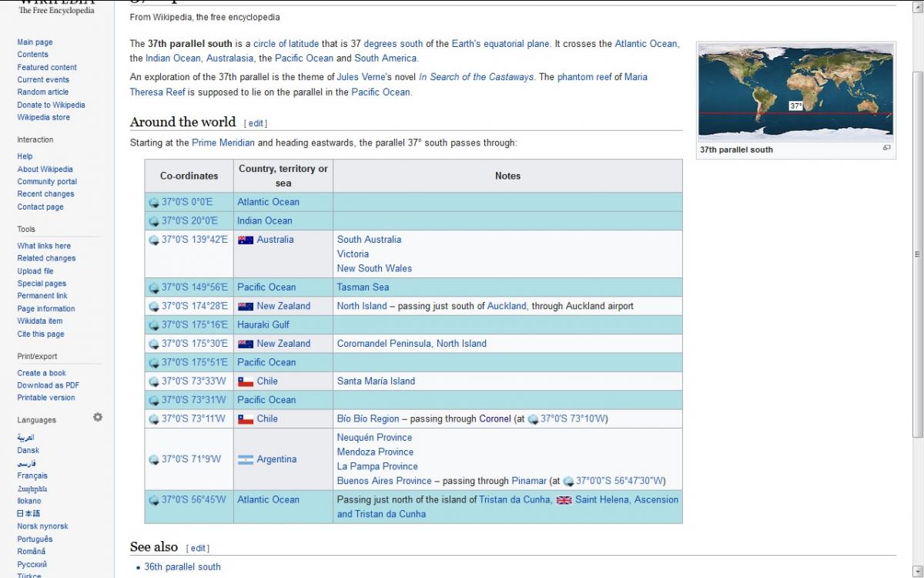Click globe icon beside 37°0′S 71°9′W
Viewport: 924px width, 578px height.
point(154,460)
